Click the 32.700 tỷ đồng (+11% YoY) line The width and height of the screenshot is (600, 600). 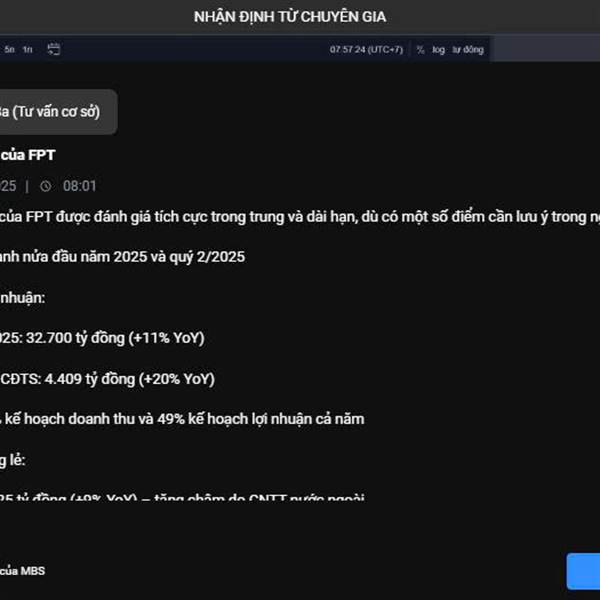102,338
